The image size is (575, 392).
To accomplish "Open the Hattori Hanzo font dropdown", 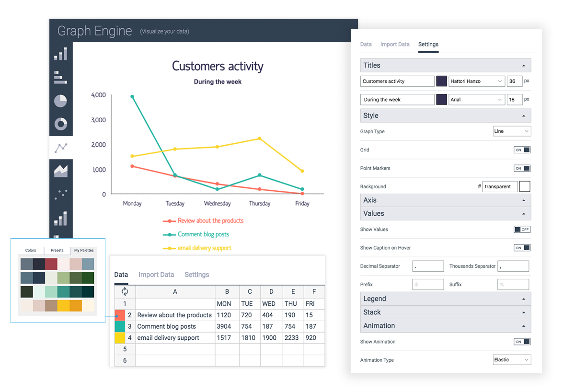I will (x=477, y=81).
